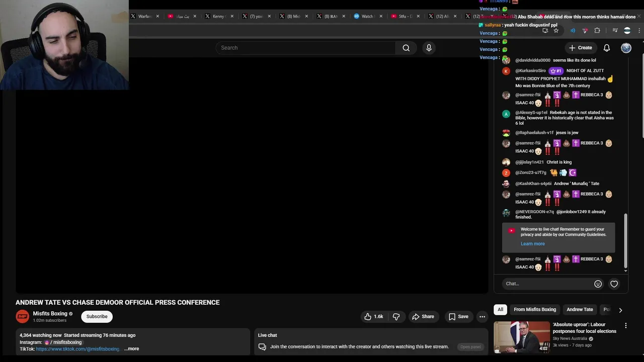
Task: Click @Raphaelalush-v1f chat username
Action: pos(534,133)
